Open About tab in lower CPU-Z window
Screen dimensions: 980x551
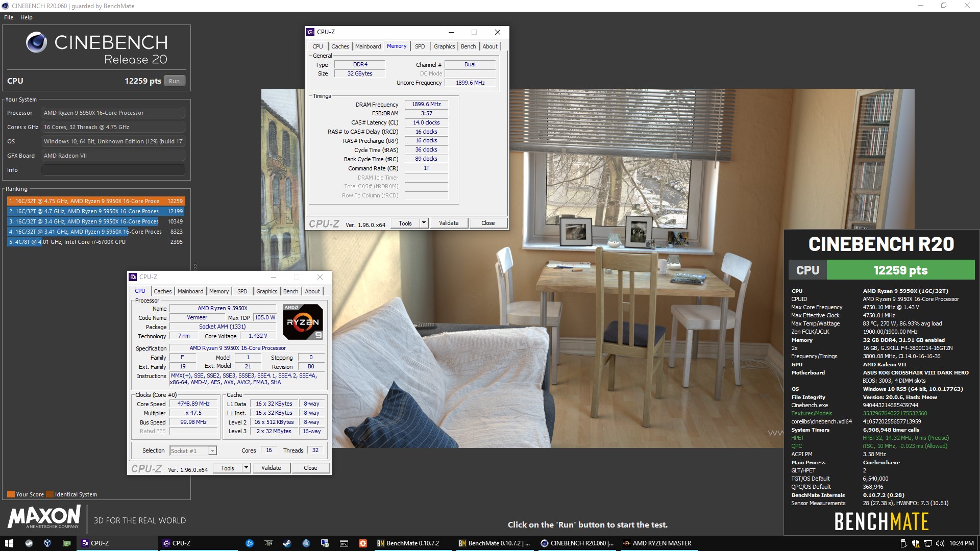tap(312, 291)
